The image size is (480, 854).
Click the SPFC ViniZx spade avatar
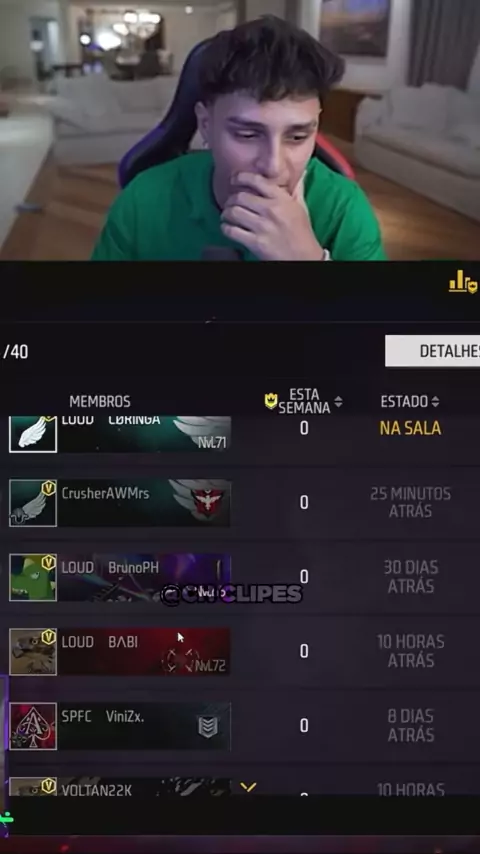[x=33, y=726]
